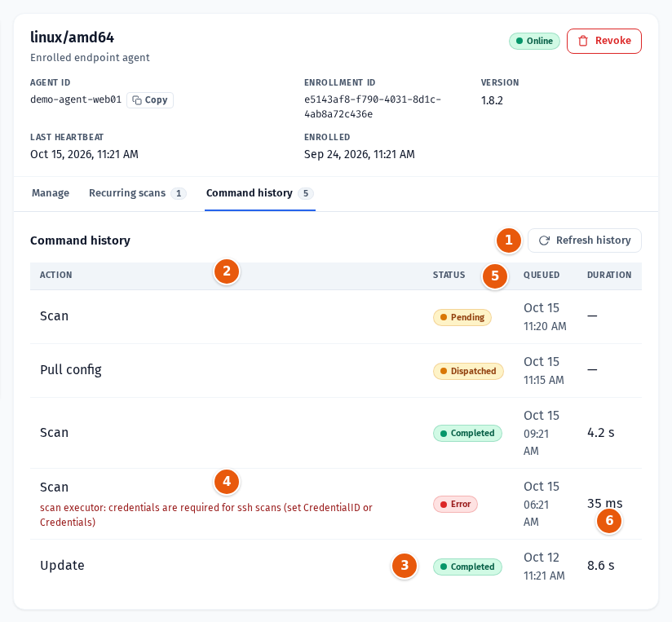
Task: Click the 4.2 s duration value
Action: click(600, 433)
